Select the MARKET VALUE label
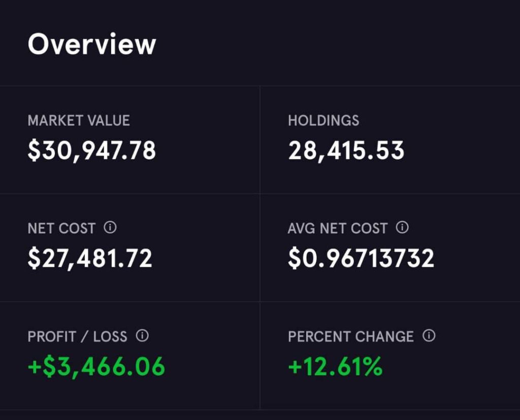 [79, 121]
